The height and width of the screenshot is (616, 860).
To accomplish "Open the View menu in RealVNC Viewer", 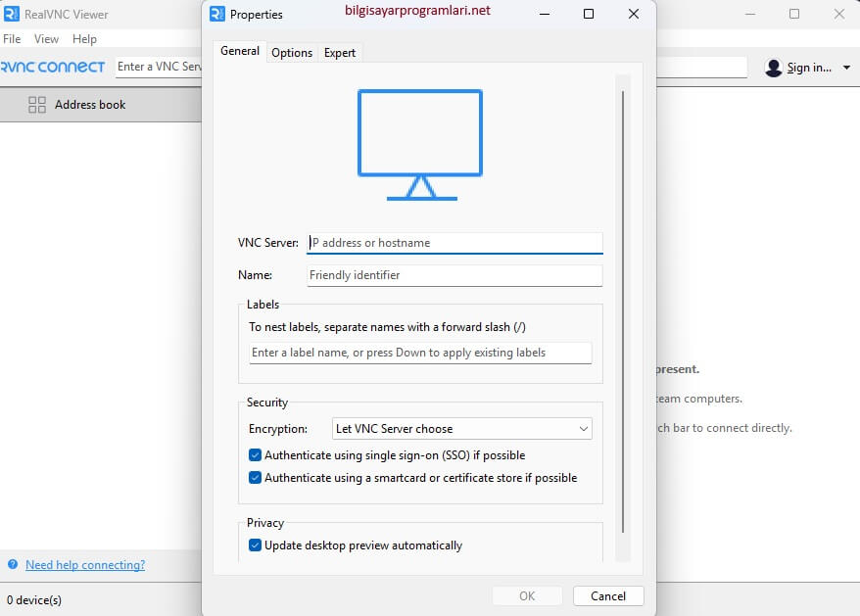I will pos(46,39).
